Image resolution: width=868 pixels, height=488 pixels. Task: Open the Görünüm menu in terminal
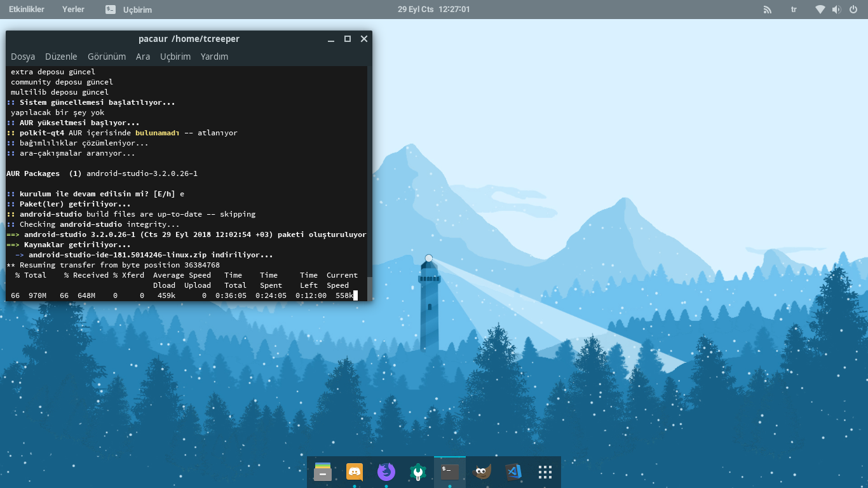tap(107, 57)
